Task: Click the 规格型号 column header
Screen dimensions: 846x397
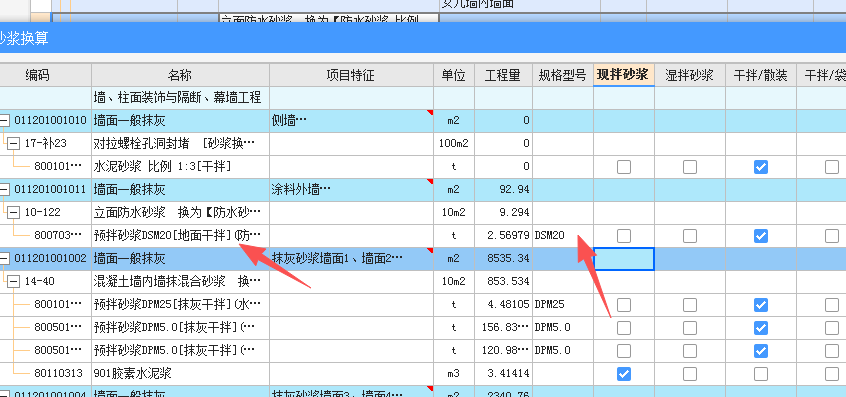Action: coord(562,75)
